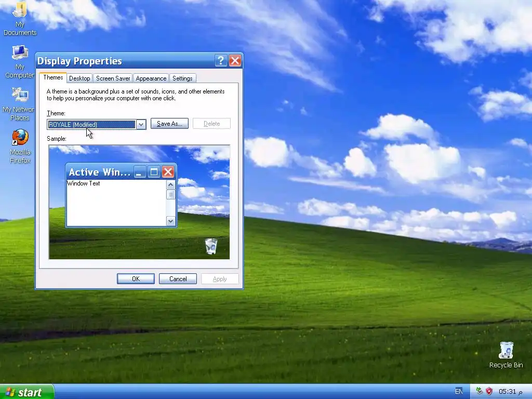
Task: Switch to the Screen Saver tab
Action: tap(113, 78)
